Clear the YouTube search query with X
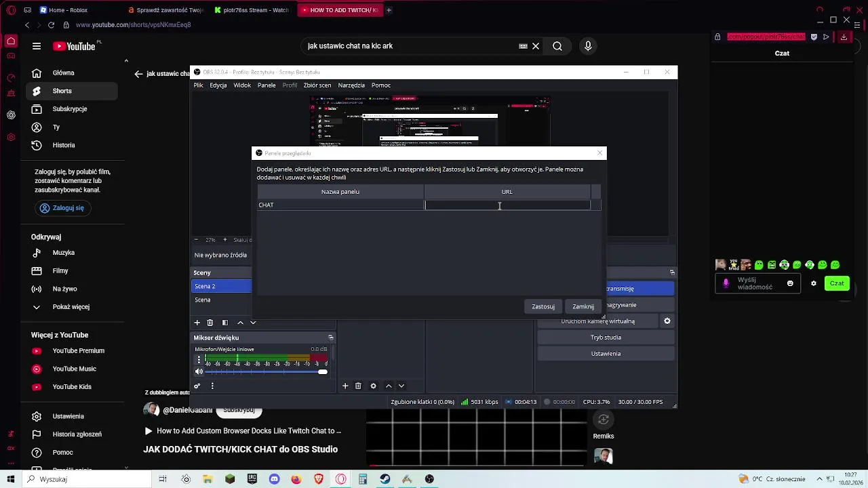The height and width of the screenshot is (488, 868). [x=536, y=46]
